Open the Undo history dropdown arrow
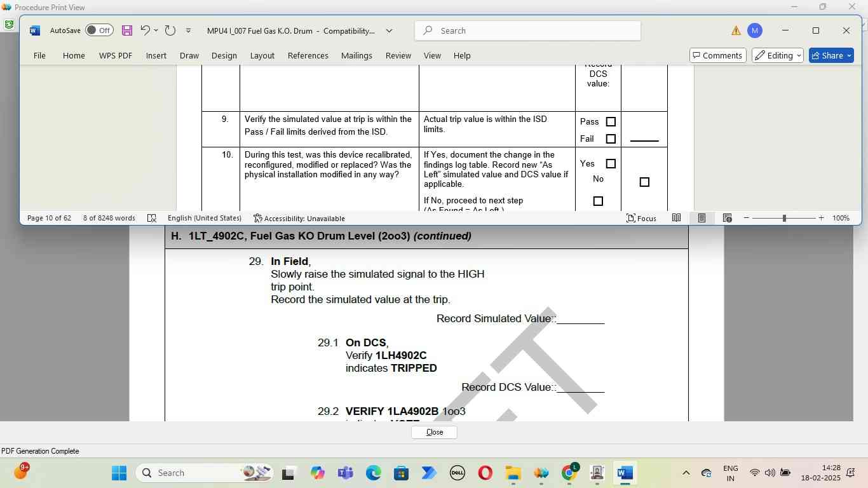 pos(156,30)
